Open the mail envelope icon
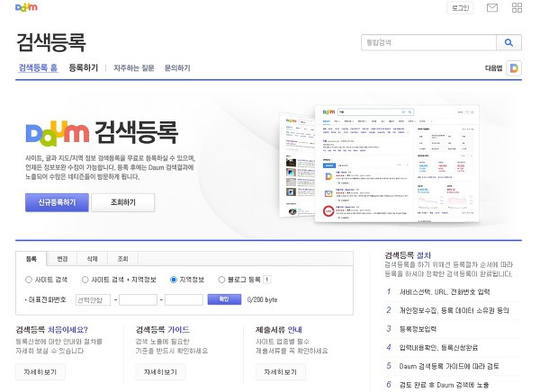 coord(492,7)
